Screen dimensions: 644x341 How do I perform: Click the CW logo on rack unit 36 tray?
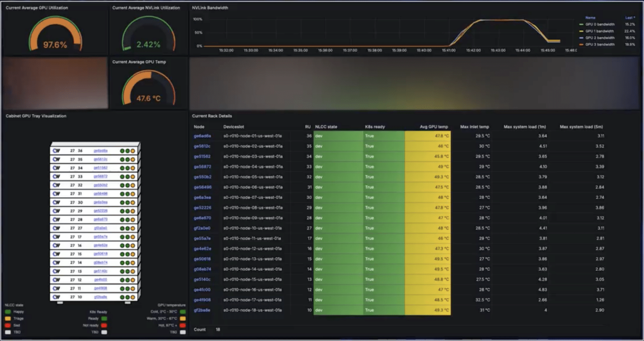click(57, 151)
